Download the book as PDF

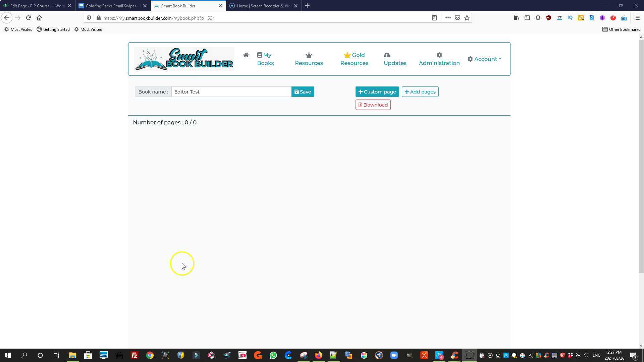[373, 105]
